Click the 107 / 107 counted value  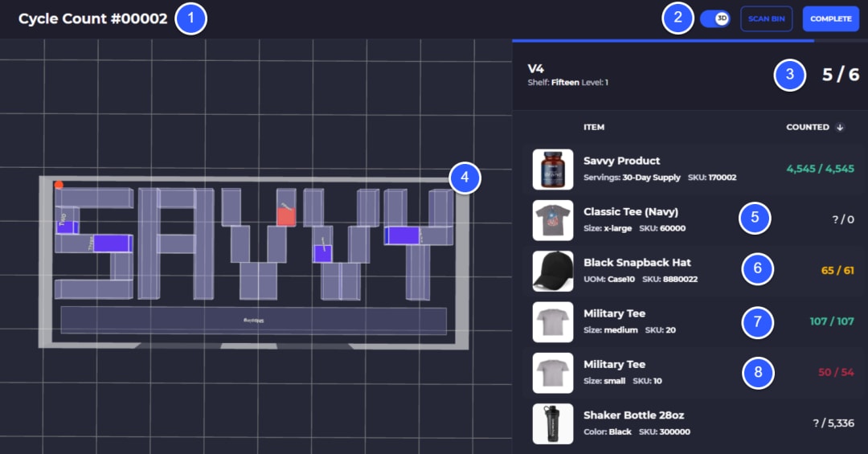(832, 321)
